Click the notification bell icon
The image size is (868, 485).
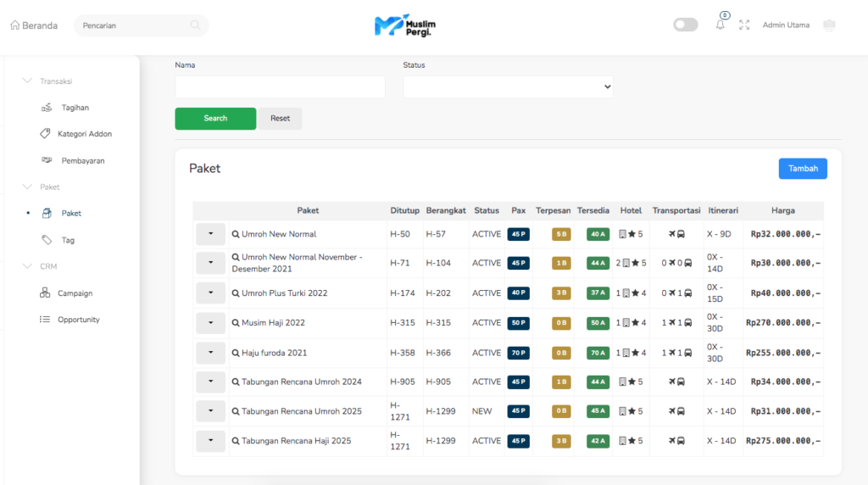coord(720,25)
